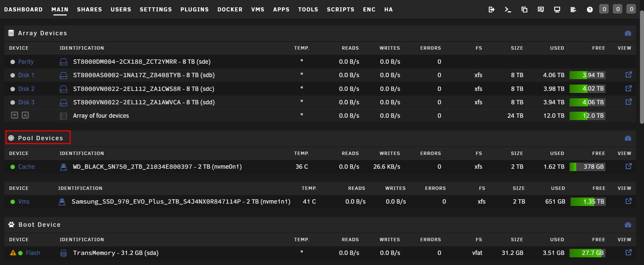The width and height of the screenshot is (644, 265).
Task: Click the disk icon beside the drive ending ZA1CWS8R
Action: (63, 89)
